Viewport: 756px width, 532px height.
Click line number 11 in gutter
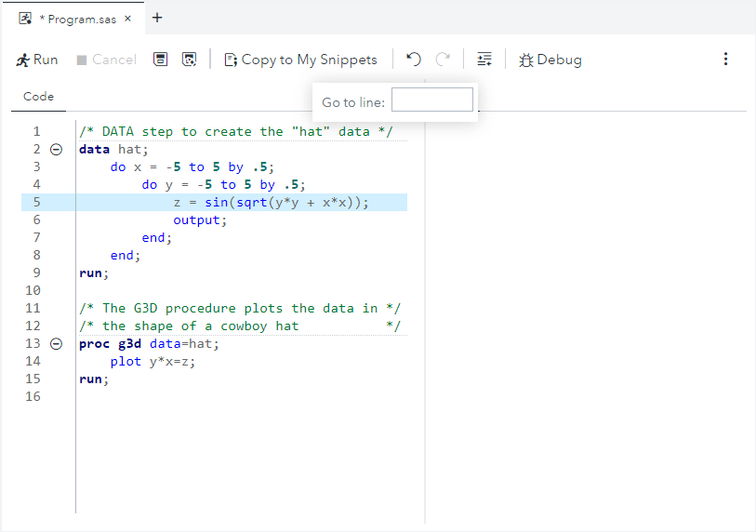[x=33, y=308]
